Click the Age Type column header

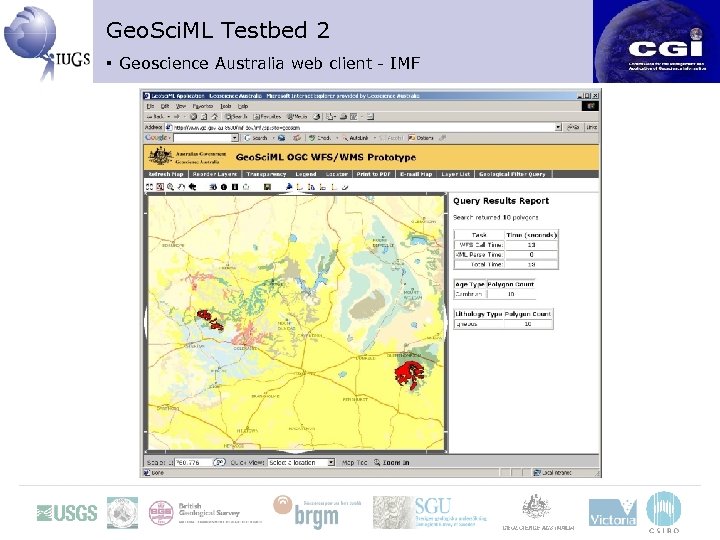470,284
